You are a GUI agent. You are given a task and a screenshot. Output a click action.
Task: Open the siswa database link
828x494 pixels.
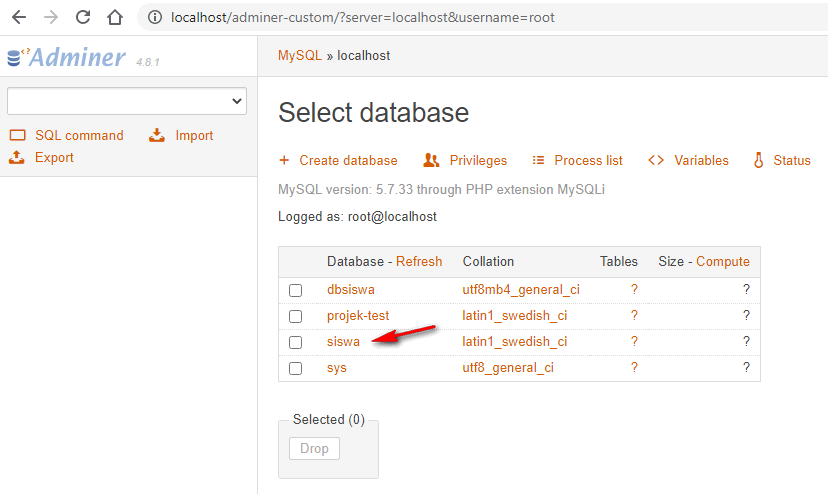343,342
